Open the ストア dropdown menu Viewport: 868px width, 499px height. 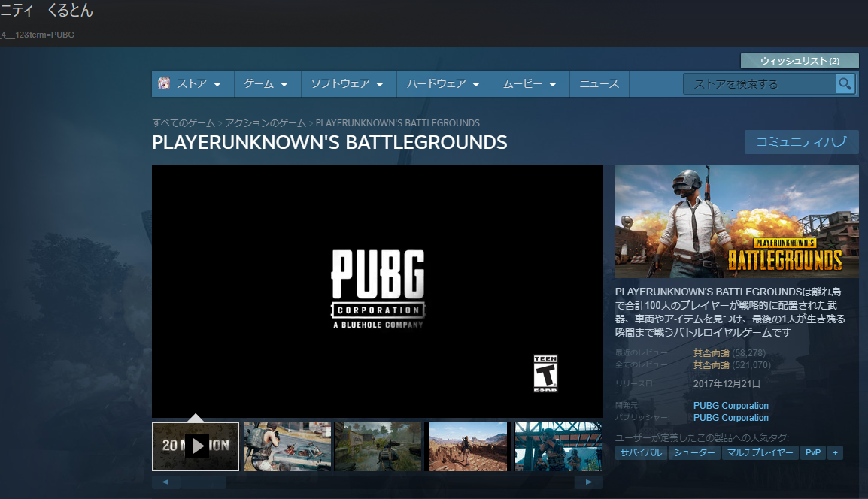(193, 84)
